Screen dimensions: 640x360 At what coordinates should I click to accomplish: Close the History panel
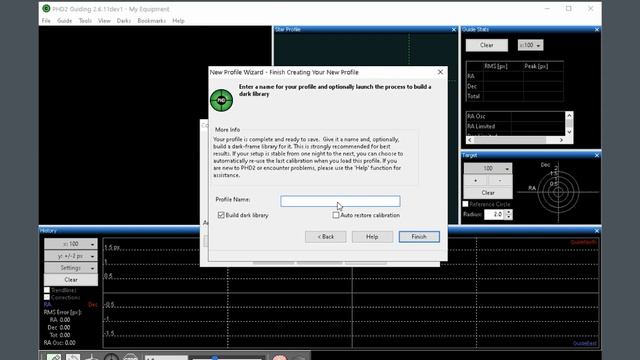pos(597,231)
